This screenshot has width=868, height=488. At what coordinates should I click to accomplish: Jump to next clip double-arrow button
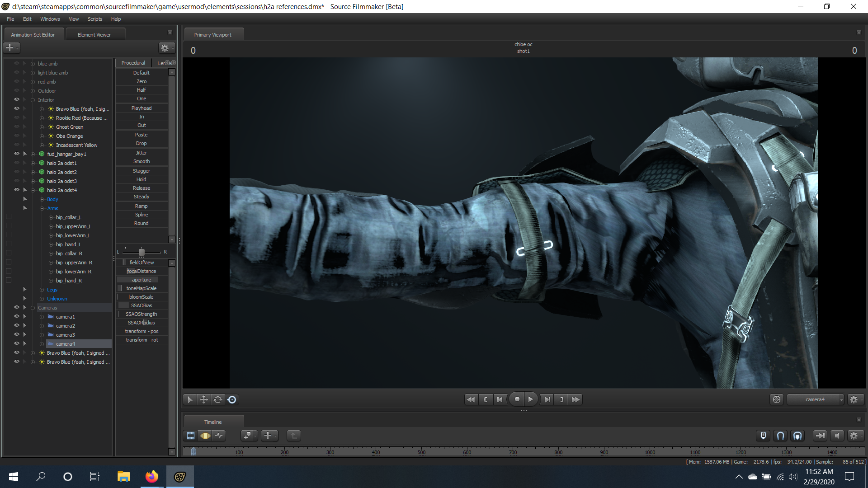pyautogui.click(x=576, y=399)
